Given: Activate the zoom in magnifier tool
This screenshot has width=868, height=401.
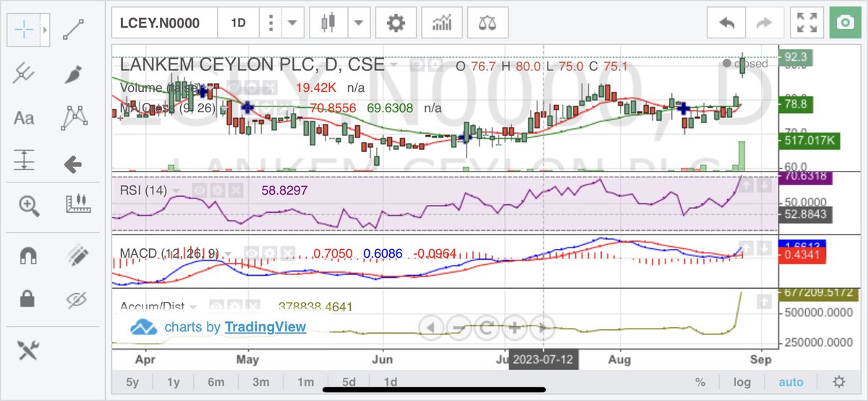Looking at the screenshot, I should coord(29,207).
